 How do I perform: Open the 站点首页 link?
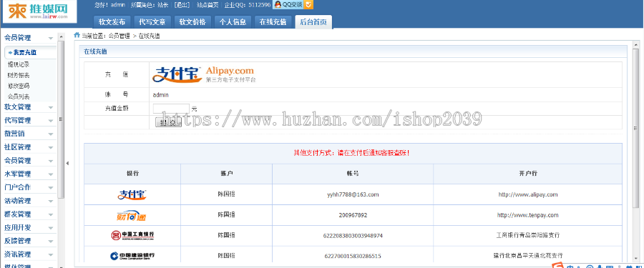coord(208,5)
